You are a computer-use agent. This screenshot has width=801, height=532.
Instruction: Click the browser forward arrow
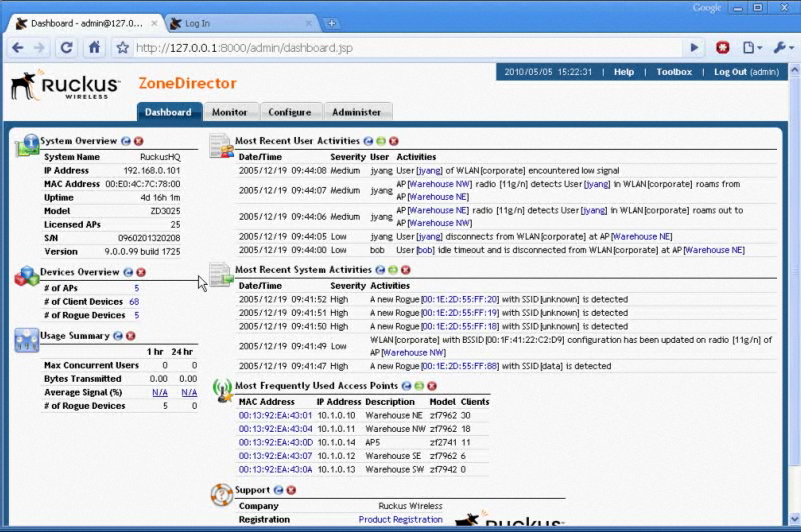39,48
